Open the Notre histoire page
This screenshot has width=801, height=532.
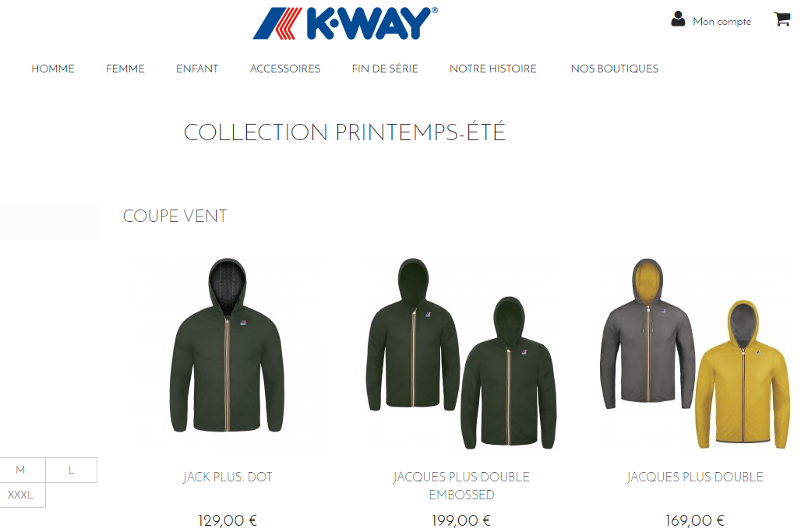pos(493,69)
